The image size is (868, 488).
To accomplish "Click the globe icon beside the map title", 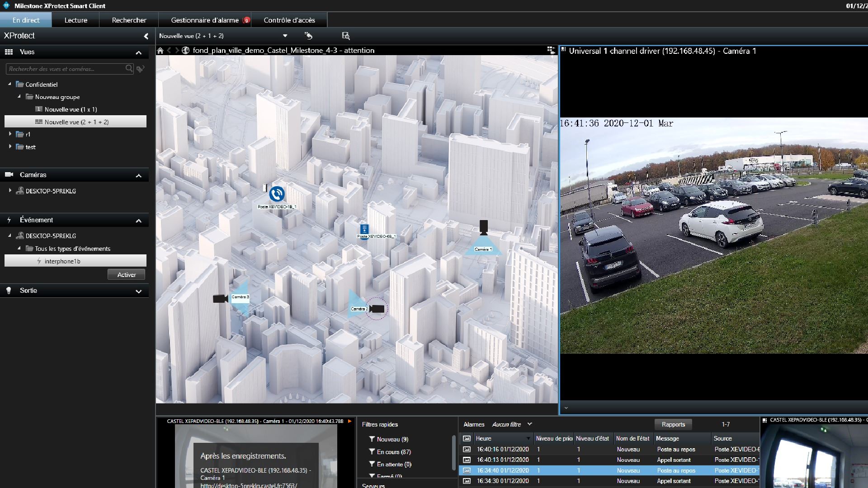I will [185, 51].
